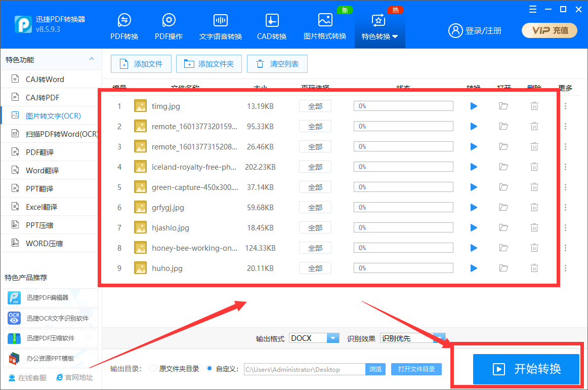Image resolution: width=588 pixels, height=390 pixels.
Task: Click the VIP 充值 button
Action: pyautogui.click(x=550, y=30)
